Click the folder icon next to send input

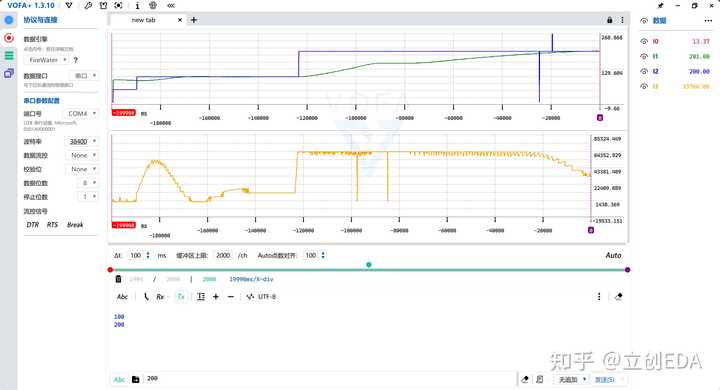135,379
